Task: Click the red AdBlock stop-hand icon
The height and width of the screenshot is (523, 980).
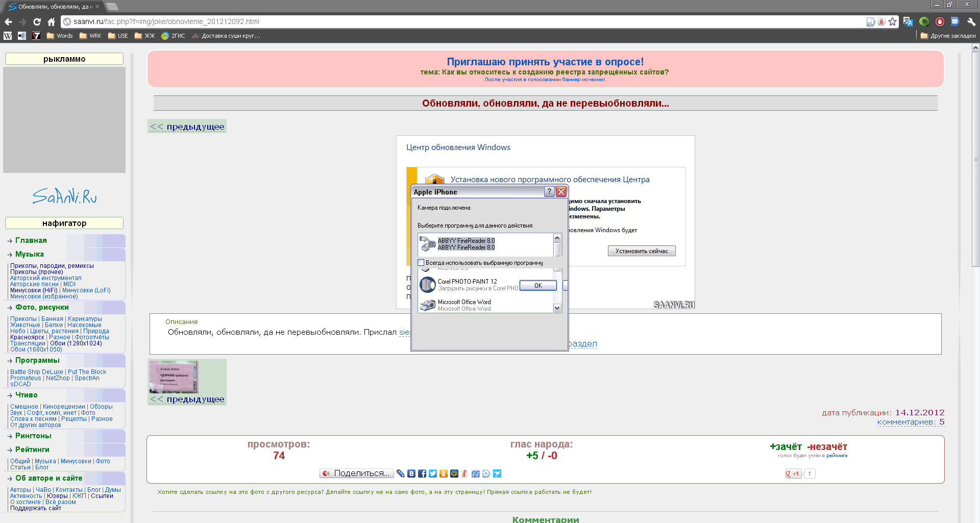Action: (940, 21)
